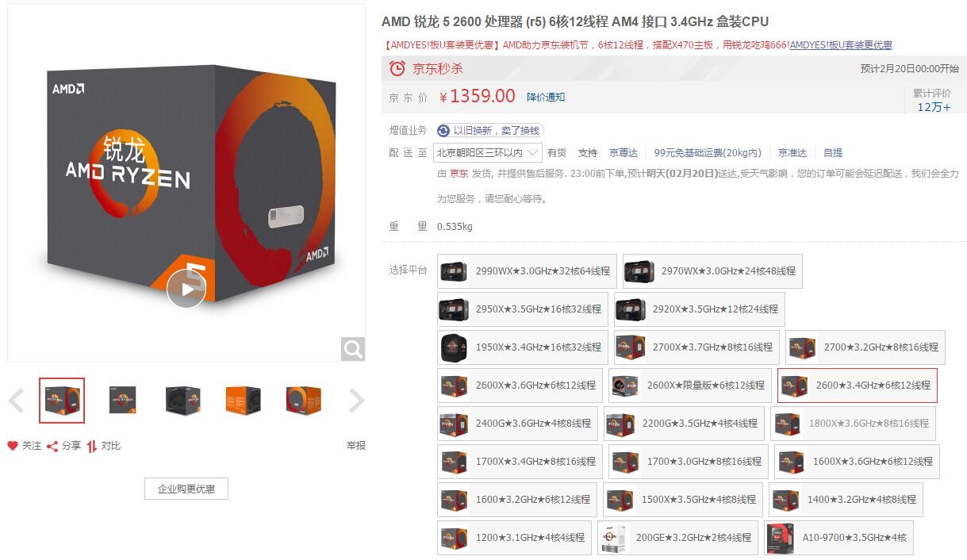The width and height of the screenshot is (967, 560).
Task: Select the 2600X★3.6GHz★6核12线程 option
Action: point(520,385)
